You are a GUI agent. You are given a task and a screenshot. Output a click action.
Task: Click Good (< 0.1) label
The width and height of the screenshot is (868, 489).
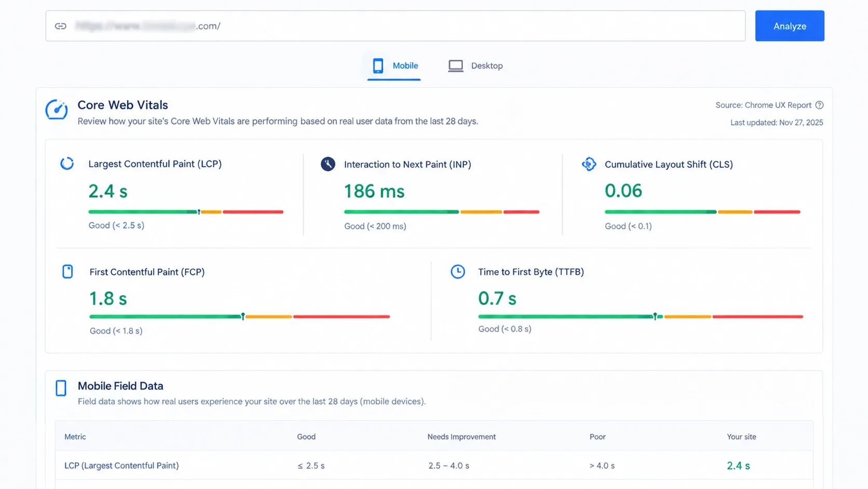[628, 226]
